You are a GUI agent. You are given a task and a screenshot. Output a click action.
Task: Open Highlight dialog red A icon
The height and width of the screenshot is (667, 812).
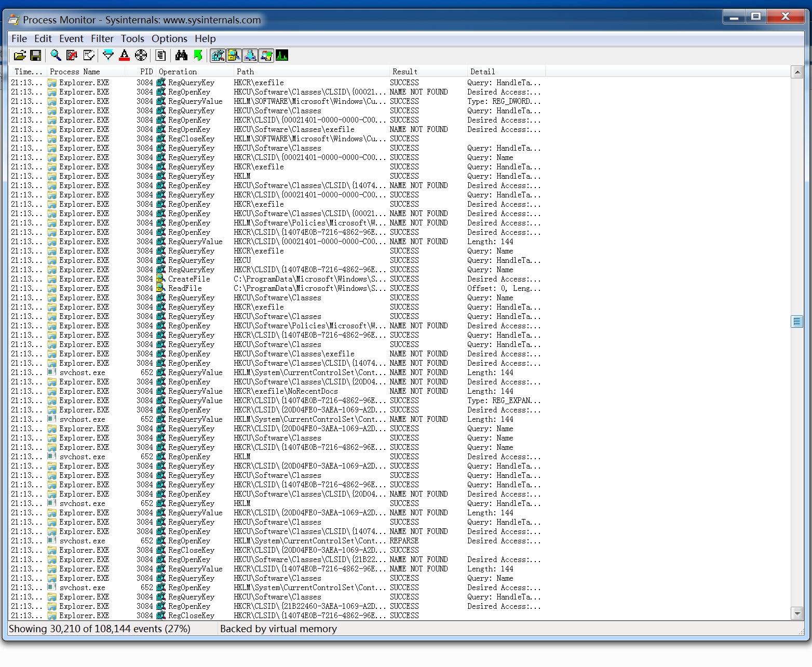click(124, 55)
